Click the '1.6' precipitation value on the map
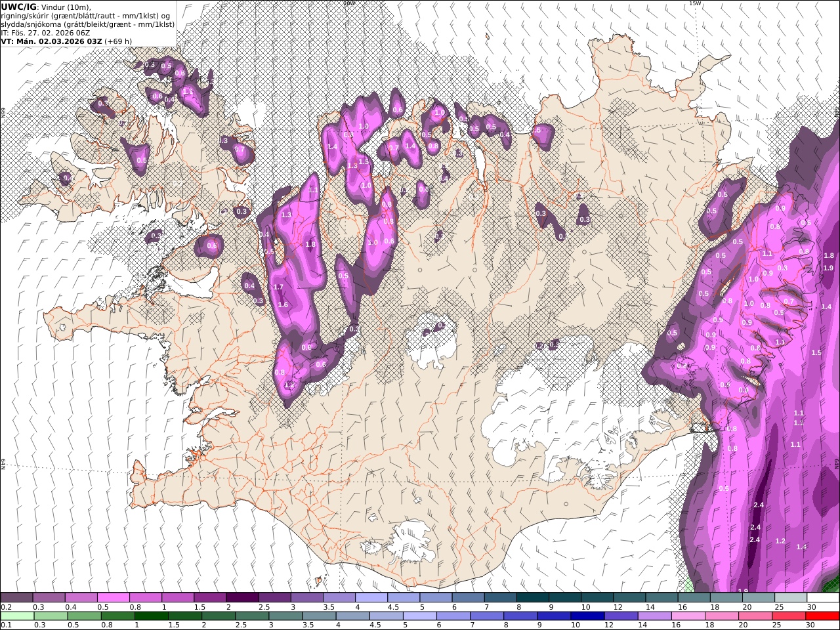 coord(283,304)
